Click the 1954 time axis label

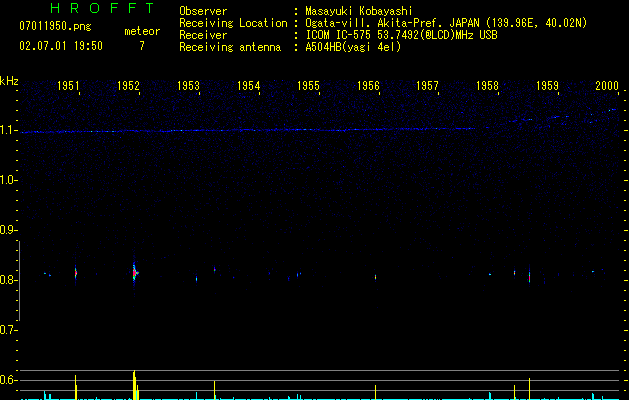(248, 85)
